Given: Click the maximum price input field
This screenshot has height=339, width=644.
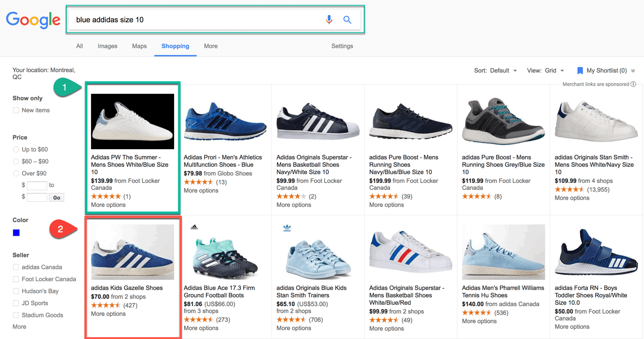Looking at the screenshot, I should pyautogui.click(x=37, y=198).
